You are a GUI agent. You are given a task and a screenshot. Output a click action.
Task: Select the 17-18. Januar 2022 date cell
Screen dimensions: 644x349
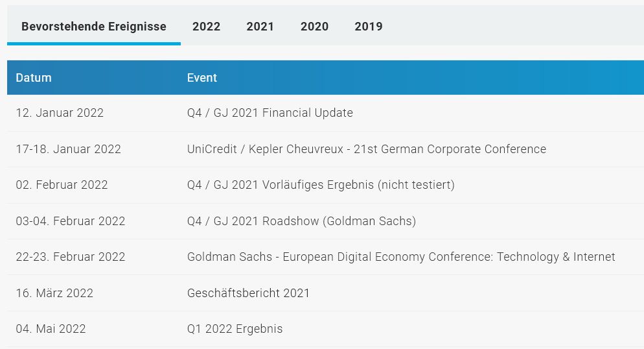[x=68, y=149]
